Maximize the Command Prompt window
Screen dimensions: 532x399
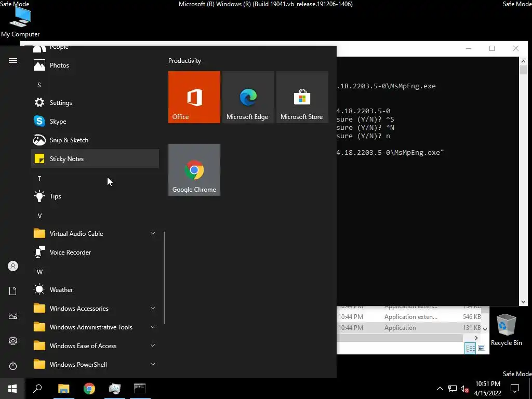[x=492, y=48]
